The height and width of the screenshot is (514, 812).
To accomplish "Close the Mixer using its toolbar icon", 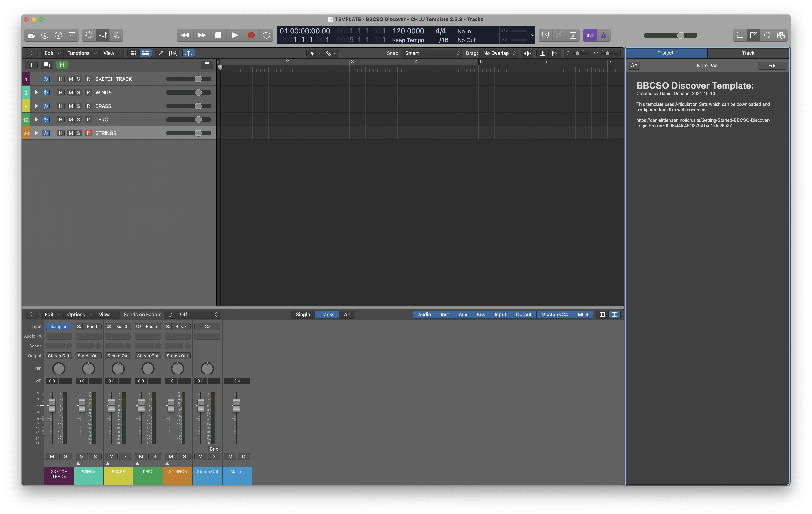I will [103, 35].
